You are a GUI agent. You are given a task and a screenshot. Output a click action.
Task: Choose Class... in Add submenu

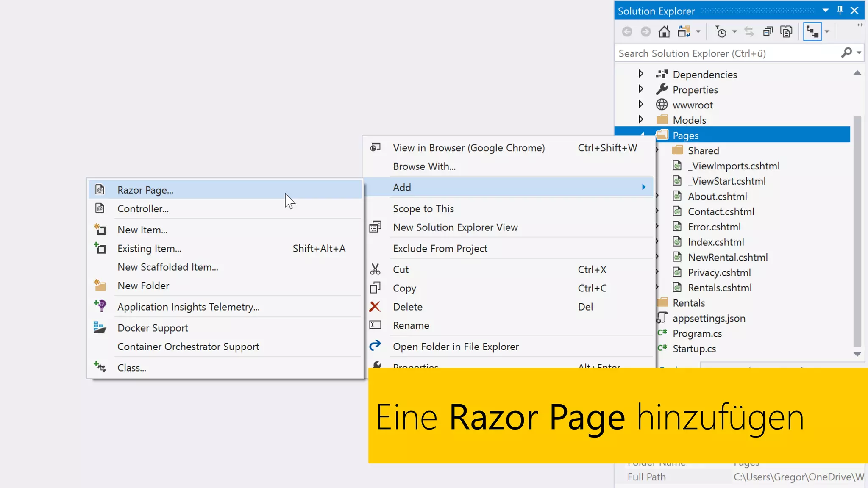click(225, 368)
